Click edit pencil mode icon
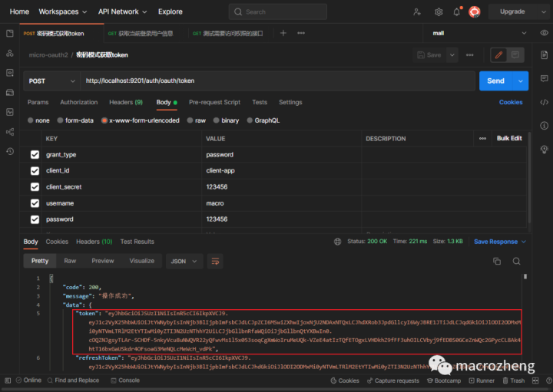Viewport: 553px width, 392px height. coord(498,55)
